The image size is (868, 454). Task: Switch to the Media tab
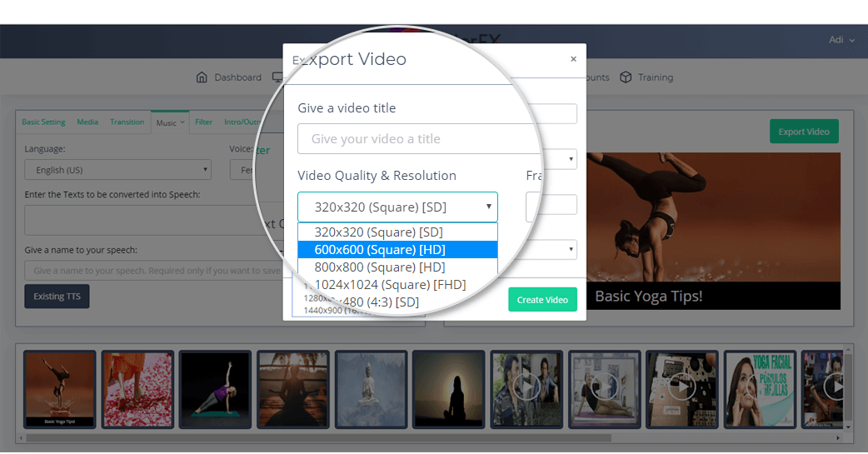click(x=87, y=122)
